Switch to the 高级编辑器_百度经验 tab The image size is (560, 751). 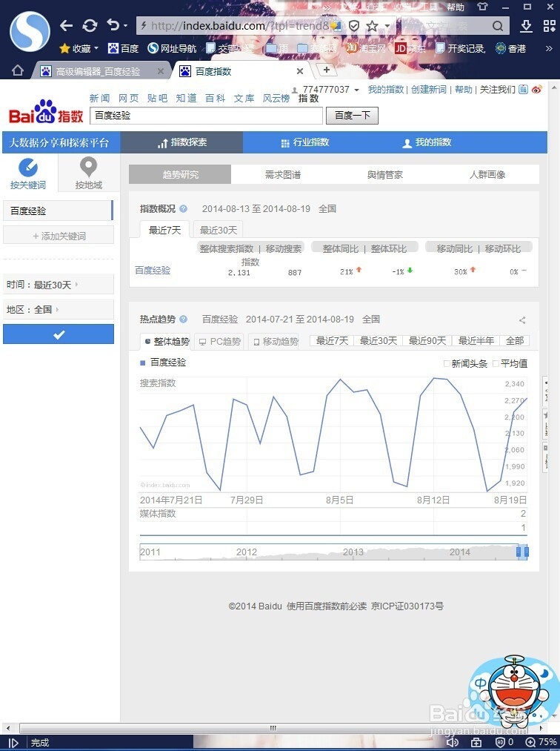(x=98, y=71)
